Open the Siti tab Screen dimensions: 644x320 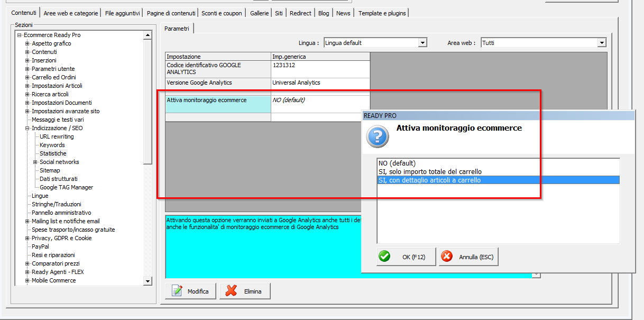pos(279,13)
